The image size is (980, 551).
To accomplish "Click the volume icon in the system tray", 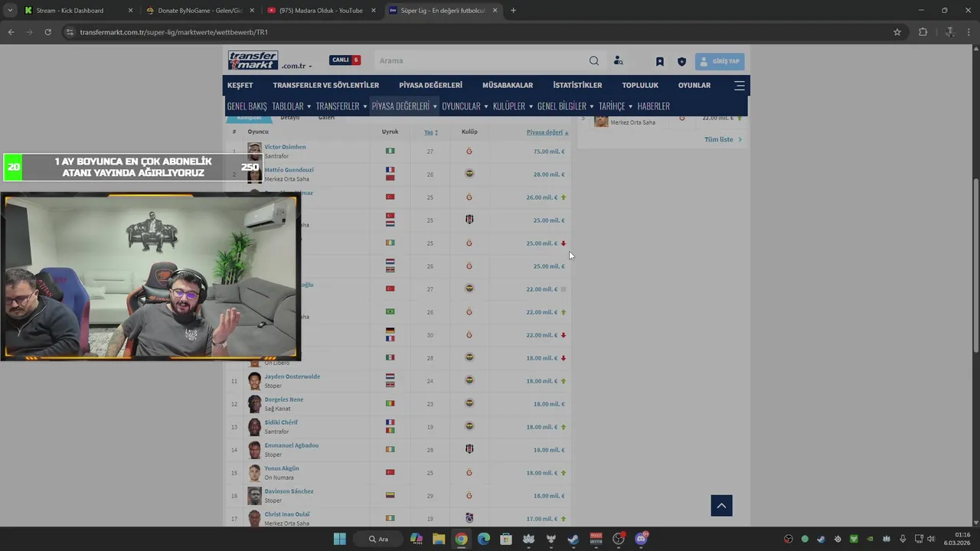I will tap(931, 539).
